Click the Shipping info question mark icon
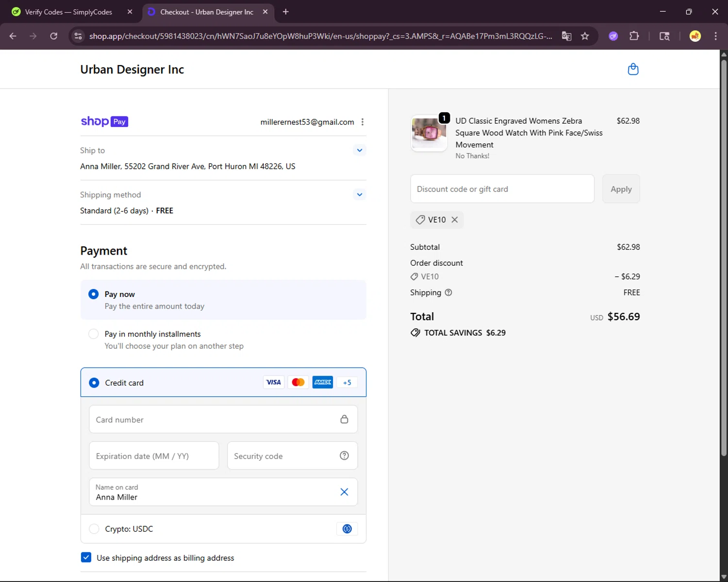Image resolution: width=728 pixels, height=582 pixels. [x=448, y=292]
